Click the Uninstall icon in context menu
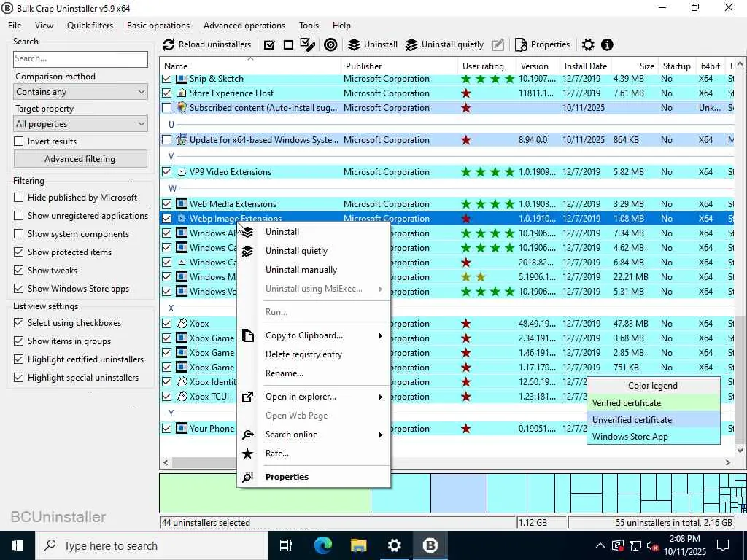747x560 pixels. [247, 232]
